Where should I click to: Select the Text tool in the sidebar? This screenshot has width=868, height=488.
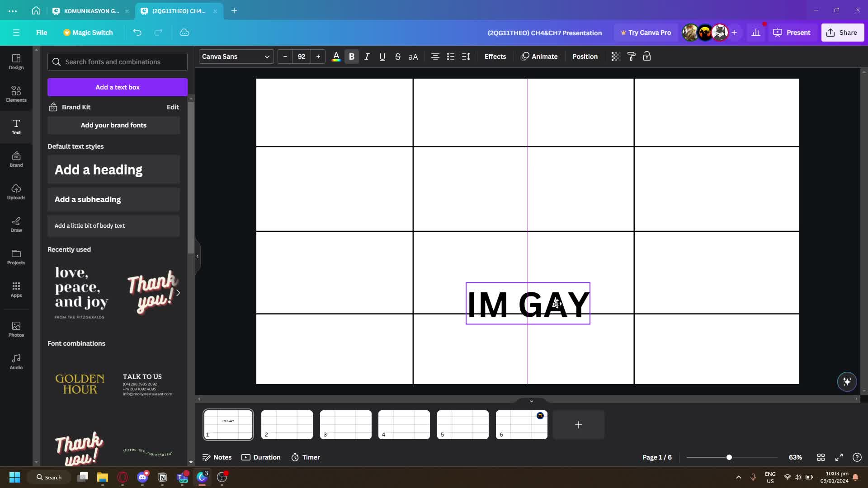point(16,127)
